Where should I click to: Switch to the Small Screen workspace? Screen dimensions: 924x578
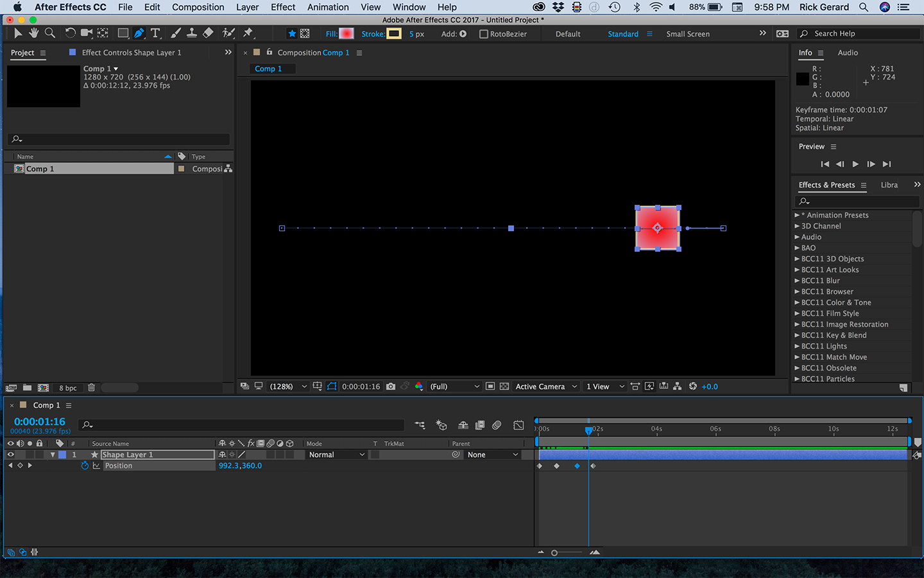pos(688,34)
